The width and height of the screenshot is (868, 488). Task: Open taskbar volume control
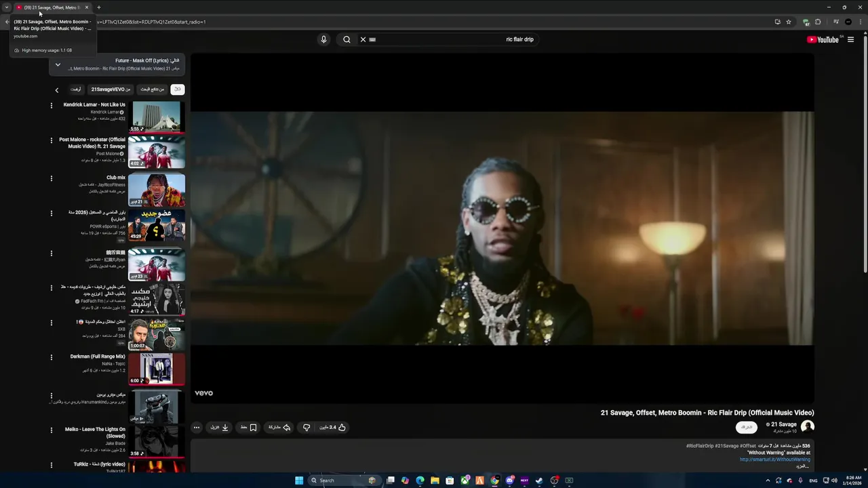point(834,481)
